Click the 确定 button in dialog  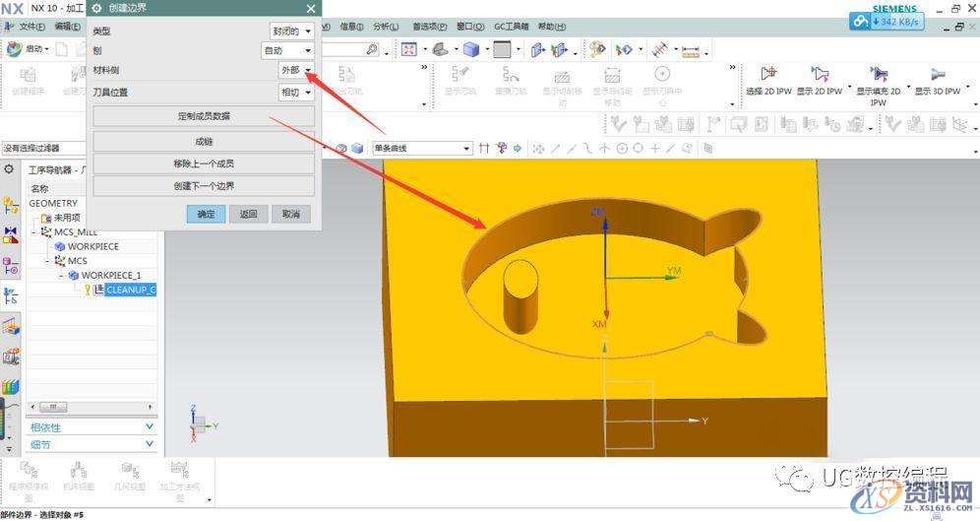point(206,214)
